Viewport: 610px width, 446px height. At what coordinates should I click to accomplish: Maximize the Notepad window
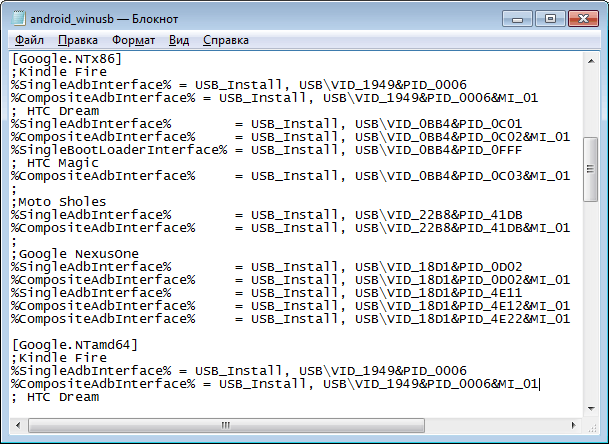(550, 19)
